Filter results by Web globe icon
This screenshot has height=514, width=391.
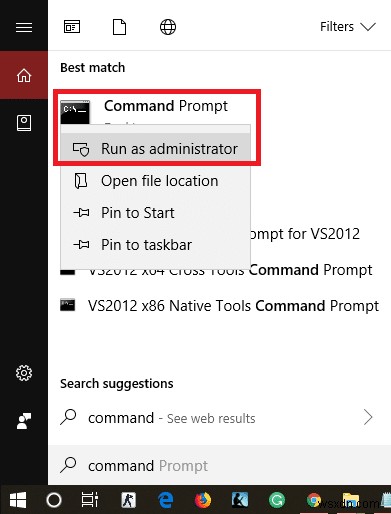(168, 27)
